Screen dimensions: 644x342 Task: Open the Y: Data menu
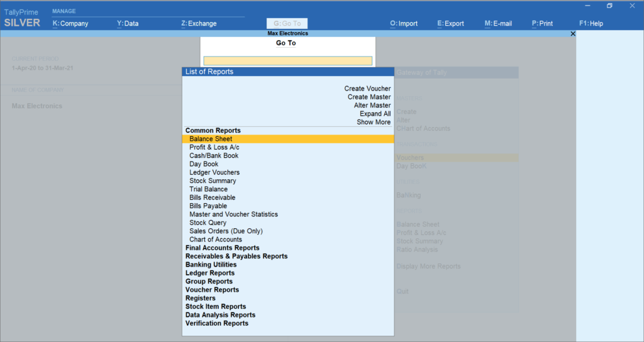point(128,23)
